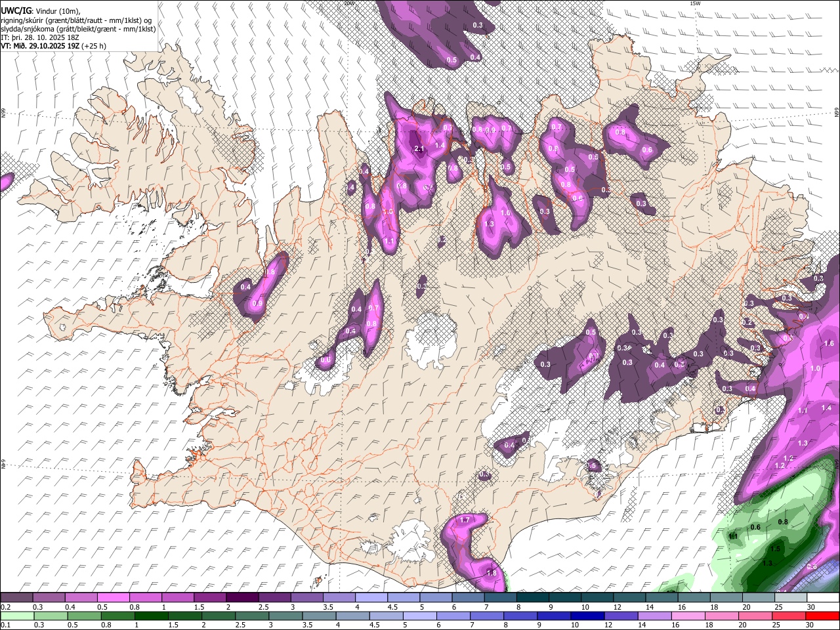
Task: Pick the 20 grey swatch in top legend row
Action: click(758, 598)
